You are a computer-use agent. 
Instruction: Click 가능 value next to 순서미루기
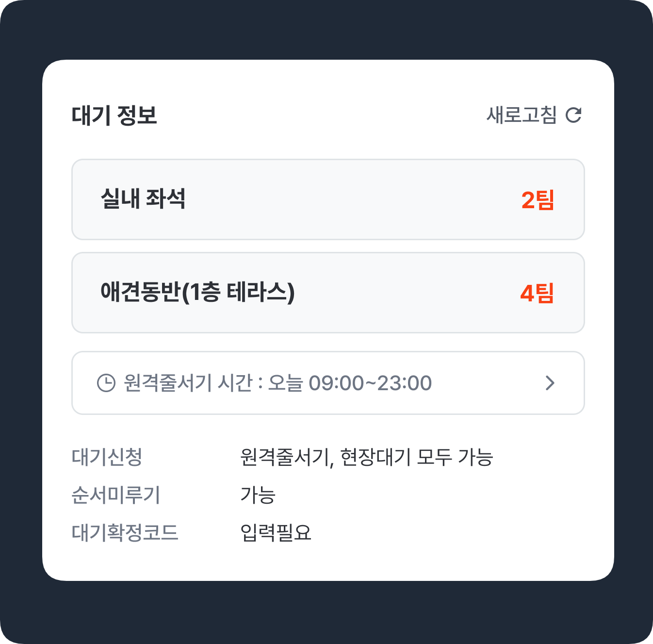tap(258, 495)
